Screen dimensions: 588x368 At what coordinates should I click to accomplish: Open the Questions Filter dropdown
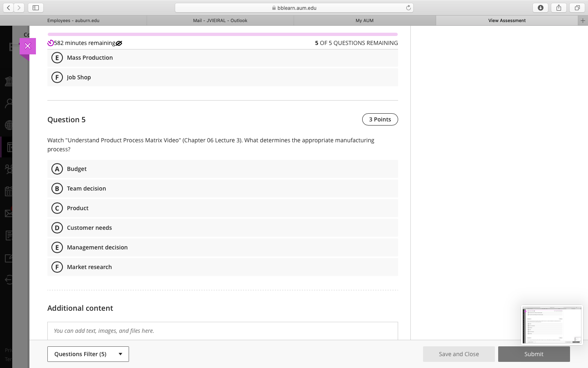coord(88,354)
